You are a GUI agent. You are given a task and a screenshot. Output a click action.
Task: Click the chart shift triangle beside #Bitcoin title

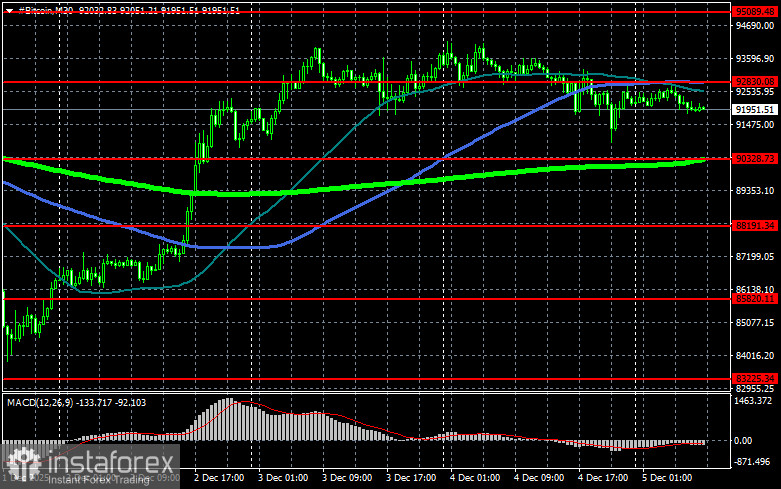[9, 10]
